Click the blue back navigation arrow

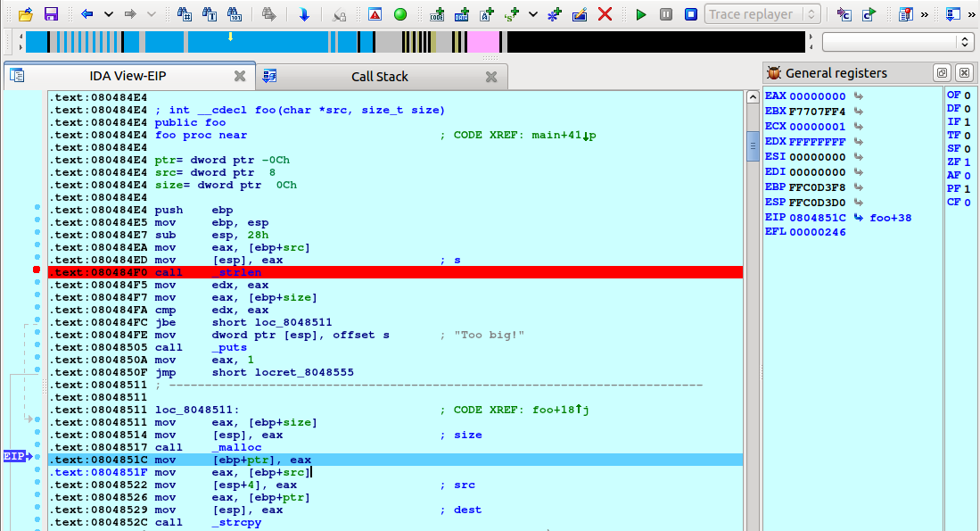[86, 14]
